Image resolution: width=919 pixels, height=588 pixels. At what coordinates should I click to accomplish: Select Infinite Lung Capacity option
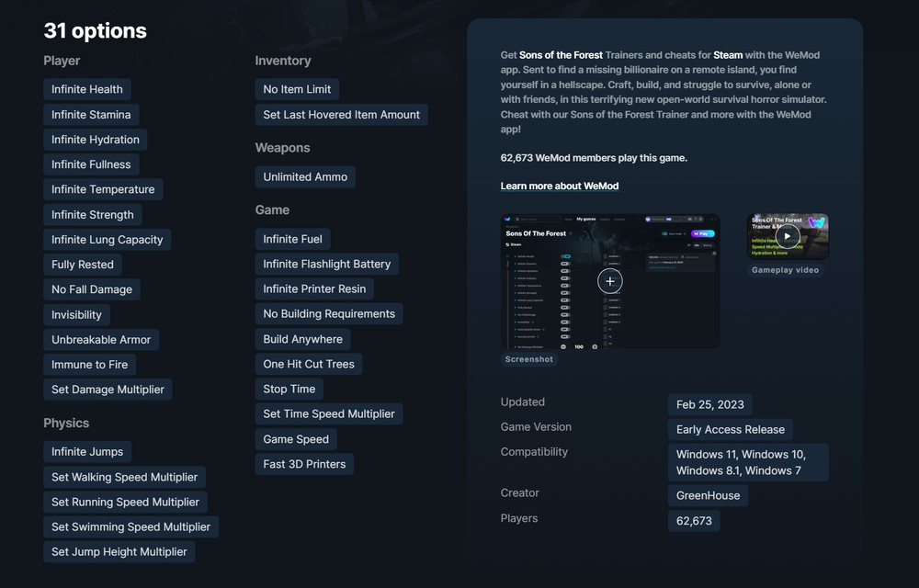pos(107,240)
